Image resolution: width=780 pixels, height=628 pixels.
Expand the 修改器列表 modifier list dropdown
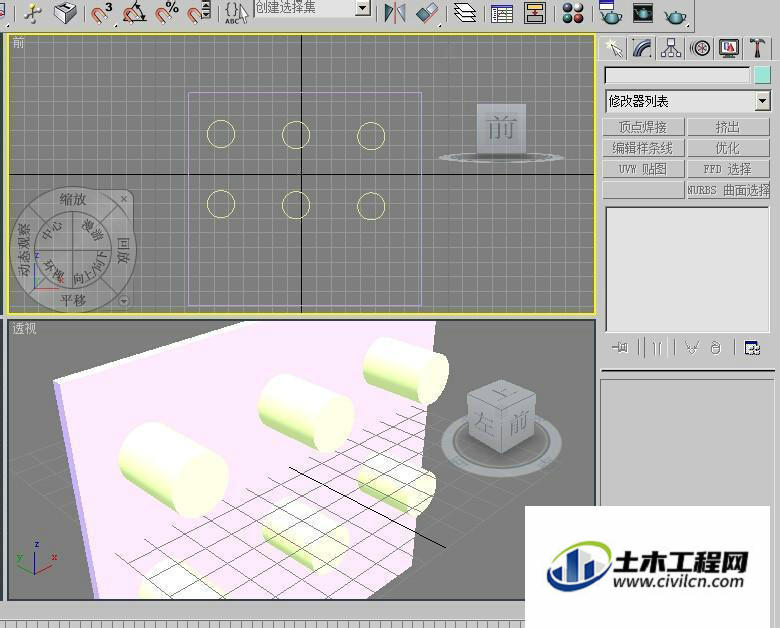click(762, 102)
